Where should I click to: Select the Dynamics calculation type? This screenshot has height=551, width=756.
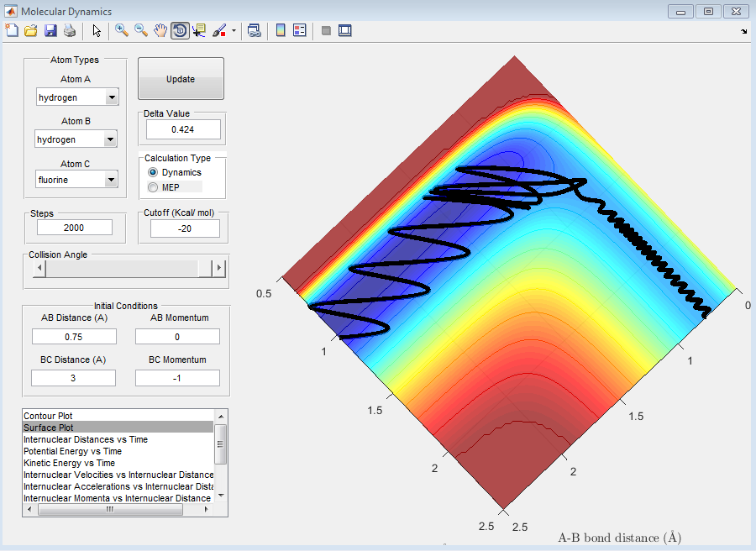[x=153, y=172]
